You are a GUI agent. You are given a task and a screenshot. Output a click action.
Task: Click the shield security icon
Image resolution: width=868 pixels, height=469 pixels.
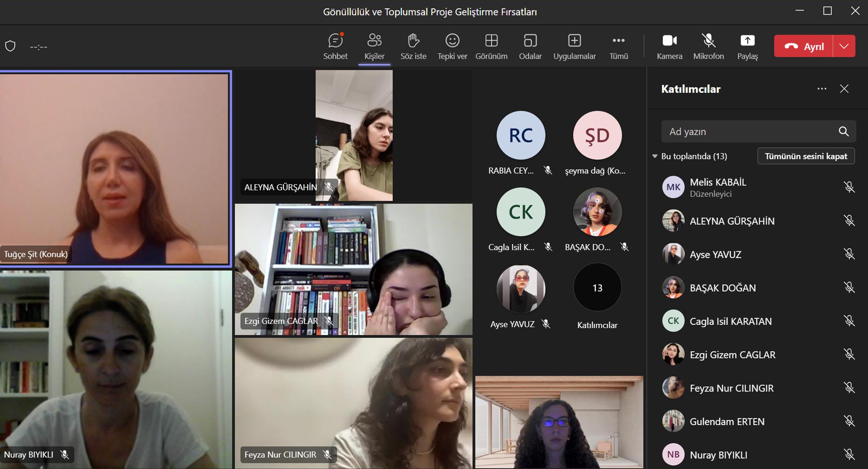click(10, 46)
